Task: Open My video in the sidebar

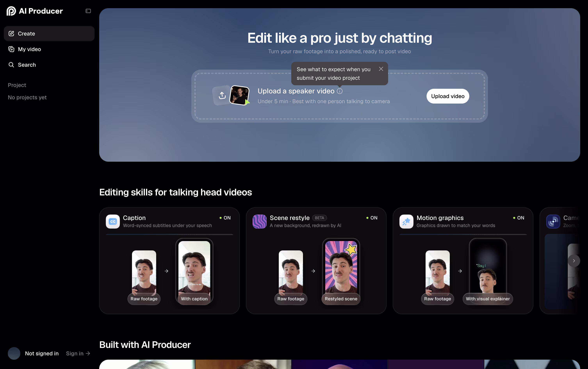Action: (x=49, y=49)
